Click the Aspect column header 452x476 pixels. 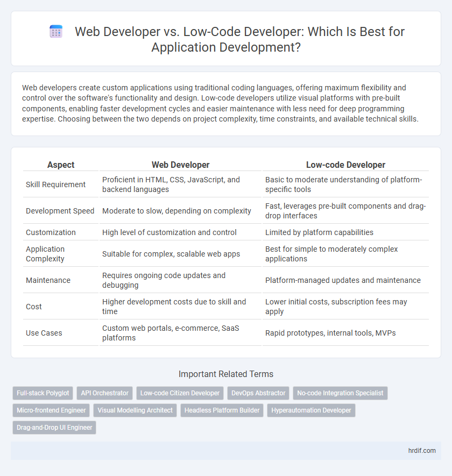61,165
